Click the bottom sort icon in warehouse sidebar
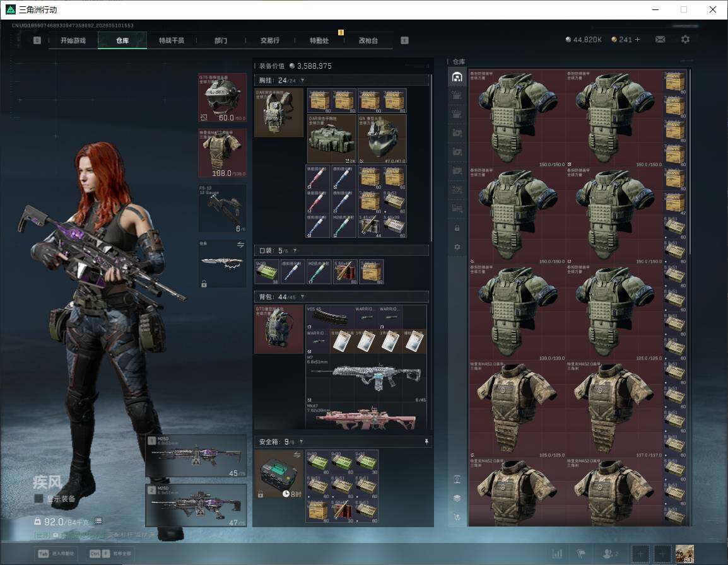 [x=457, y=516]
